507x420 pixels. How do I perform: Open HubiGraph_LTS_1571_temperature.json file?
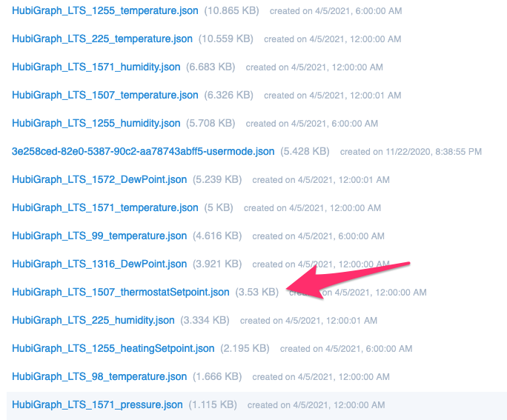[x=105, y=207]
